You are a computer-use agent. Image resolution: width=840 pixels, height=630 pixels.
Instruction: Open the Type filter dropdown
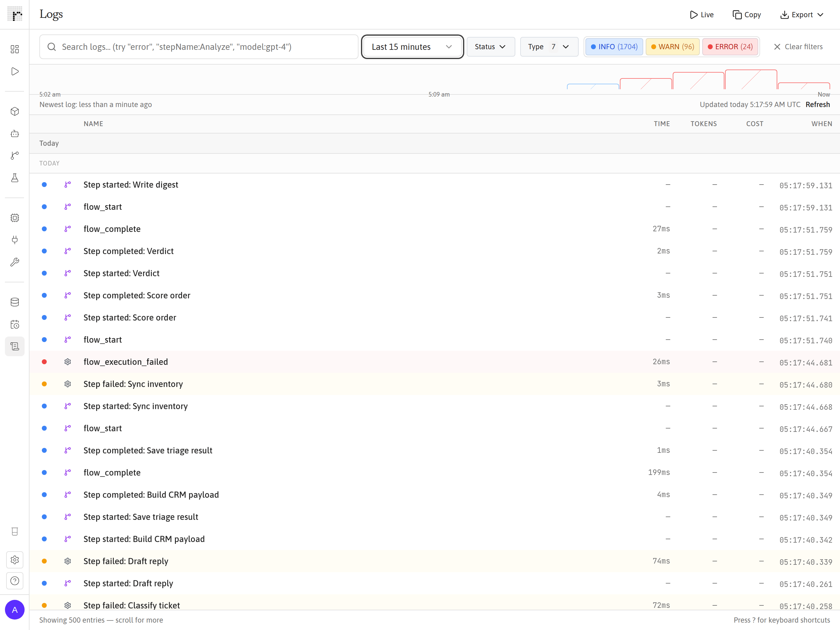click(x=549, y=47)
